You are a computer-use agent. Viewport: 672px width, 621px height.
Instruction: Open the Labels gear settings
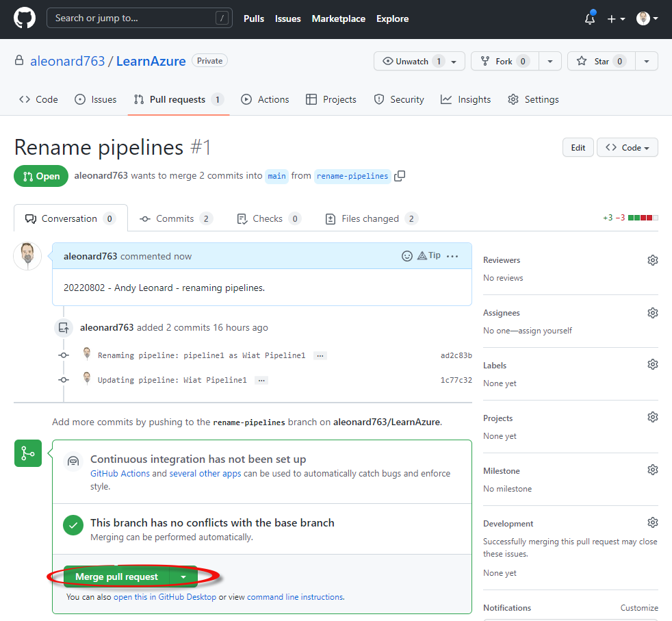(x=652, y=364)
